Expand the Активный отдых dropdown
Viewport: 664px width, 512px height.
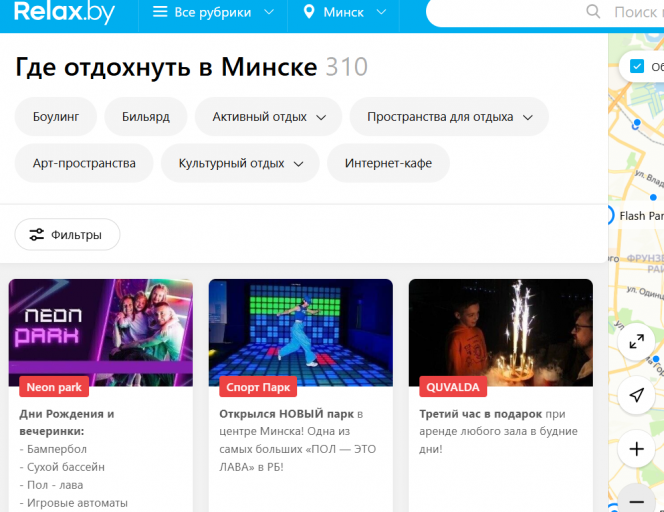point(268,116)
